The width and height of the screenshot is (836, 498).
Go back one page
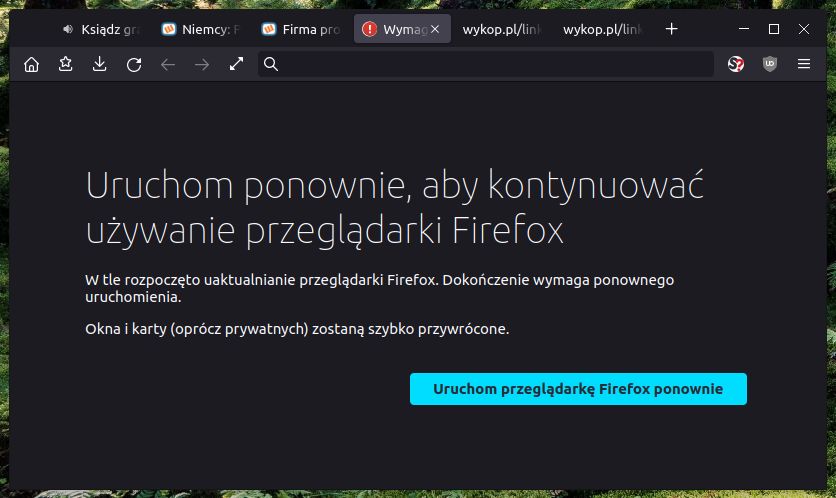pos(168,65)
